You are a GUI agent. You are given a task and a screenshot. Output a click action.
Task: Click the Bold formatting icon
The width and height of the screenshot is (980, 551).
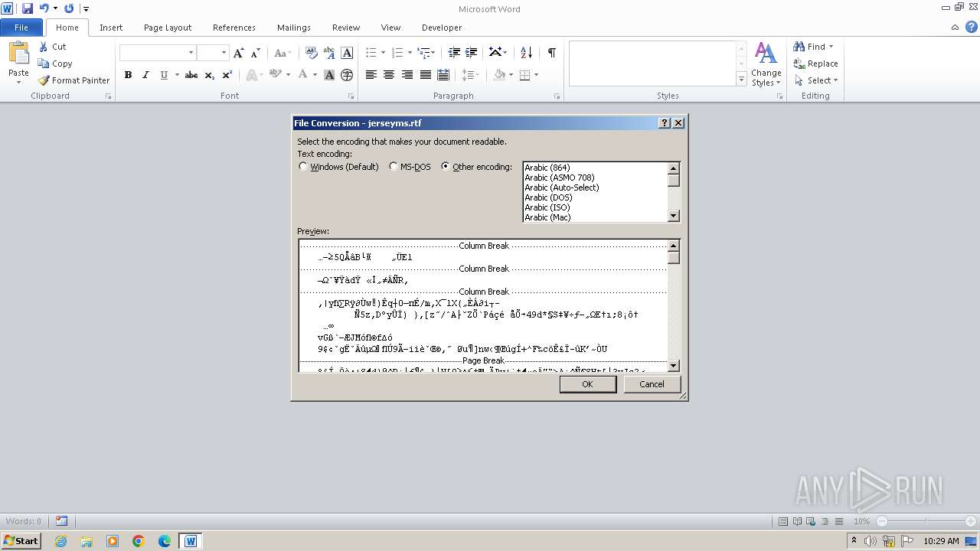[x=128, y=75]
